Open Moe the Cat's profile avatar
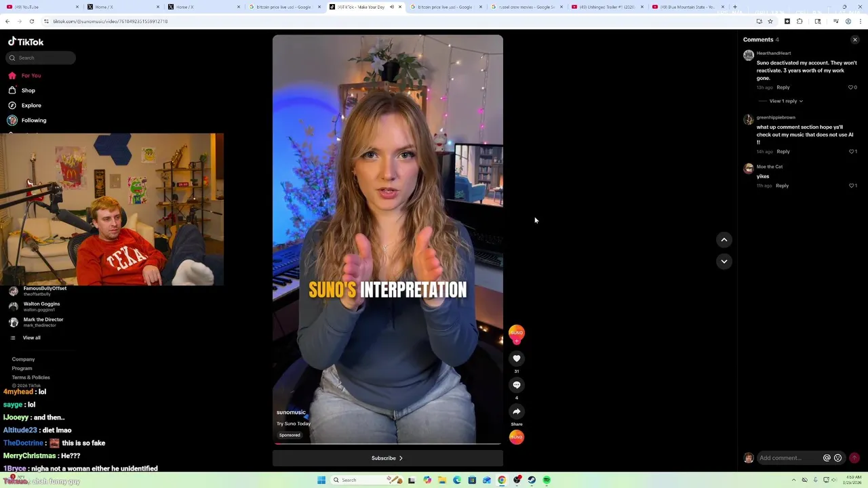Viewport: 868px width, 488px height. [749, 168]
